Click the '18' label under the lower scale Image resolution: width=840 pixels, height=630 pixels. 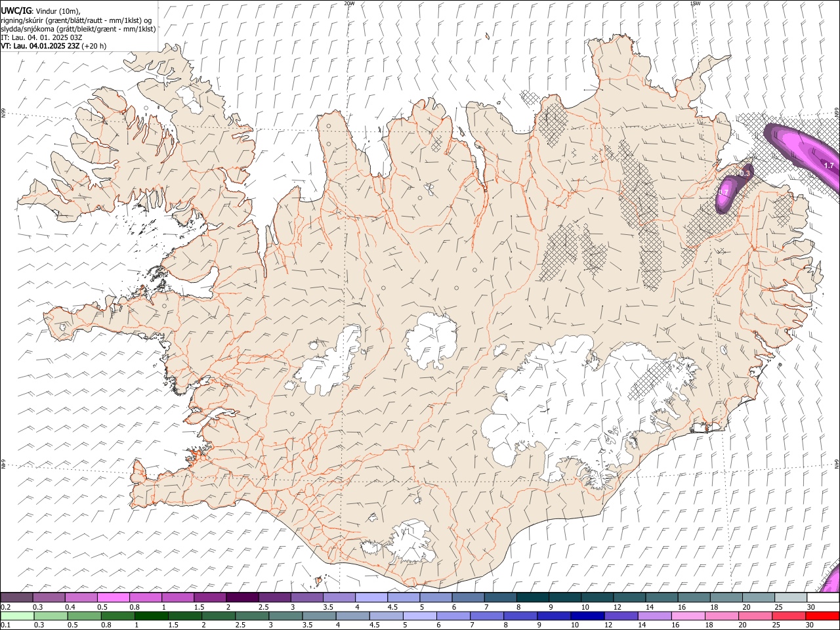pos(709,625)
